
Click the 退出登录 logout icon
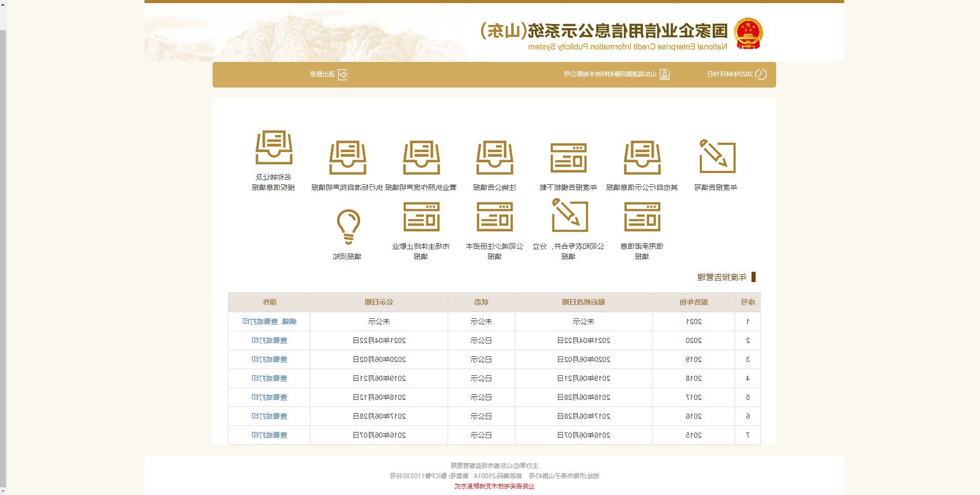click(x=342, y=75)
